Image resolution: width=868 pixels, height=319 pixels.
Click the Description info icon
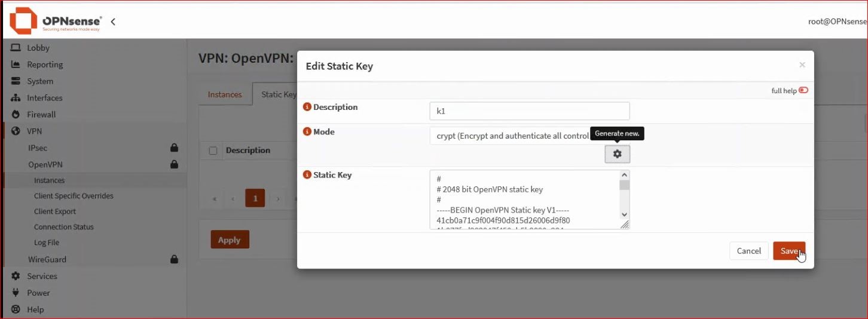pos(307,107)
